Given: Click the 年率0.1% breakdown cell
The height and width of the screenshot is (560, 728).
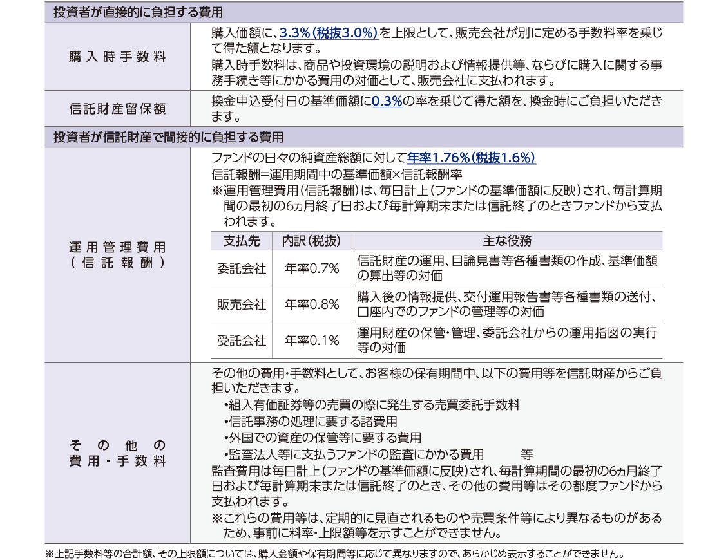Looking at the screenshot, I should click(312, 341).
